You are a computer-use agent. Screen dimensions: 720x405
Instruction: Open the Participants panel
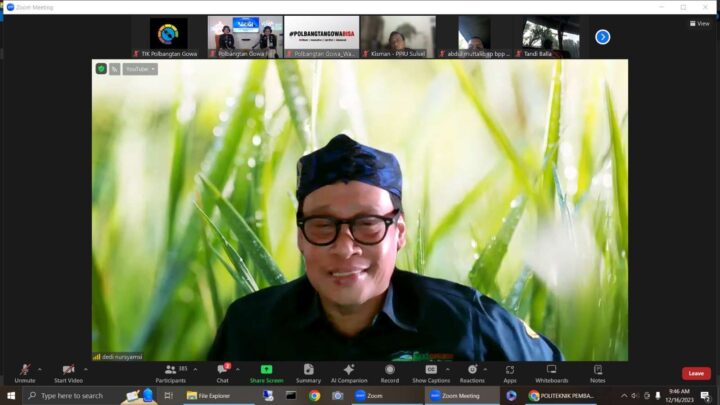click(x=171, y=373)
